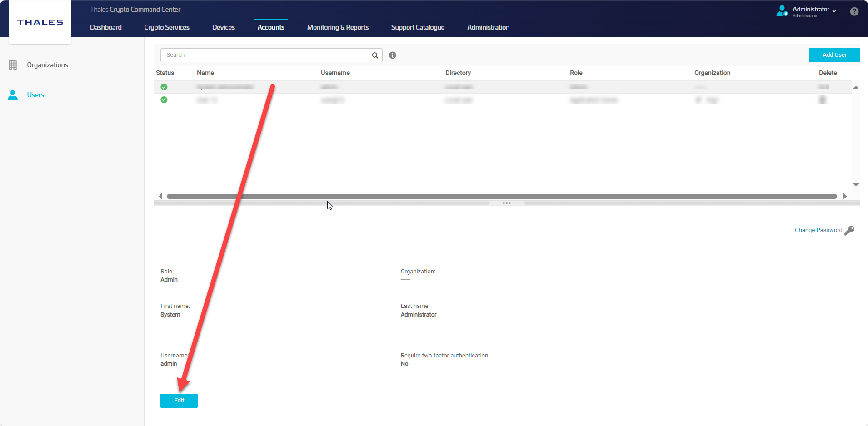Click the table's scroll down arrow

pyautogui.click(x=856, y=185)
